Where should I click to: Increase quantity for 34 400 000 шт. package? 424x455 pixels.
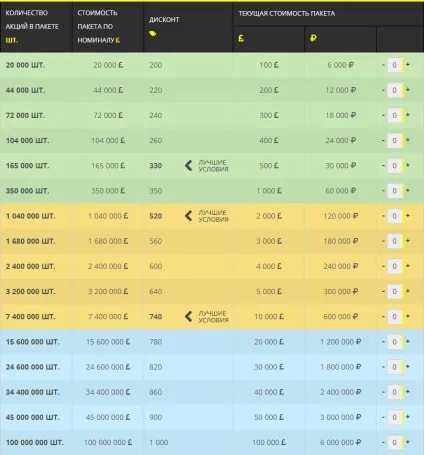pos(408,392)
